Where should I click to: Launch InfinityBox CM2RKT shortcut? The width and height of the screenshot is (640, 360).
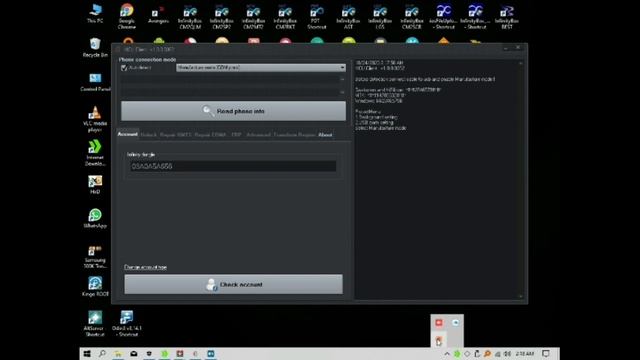coord(285,17)
